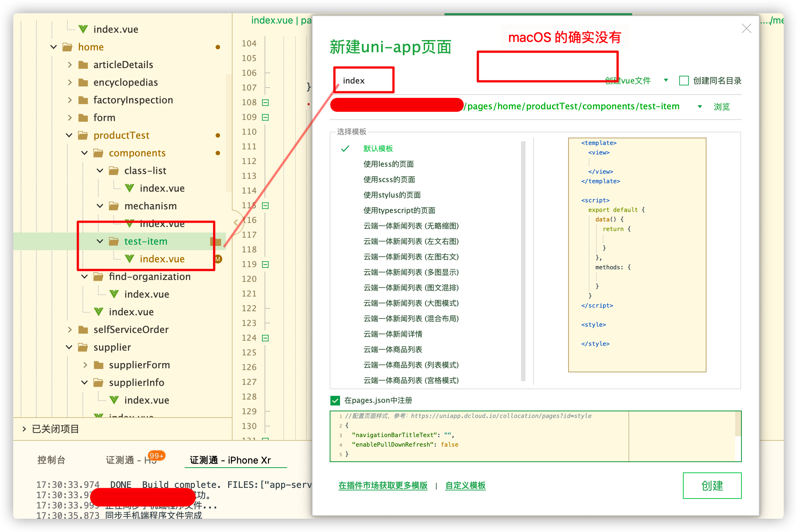Click the 创建 button
This screenshot has height=532, width=797.
pos(712,485)
